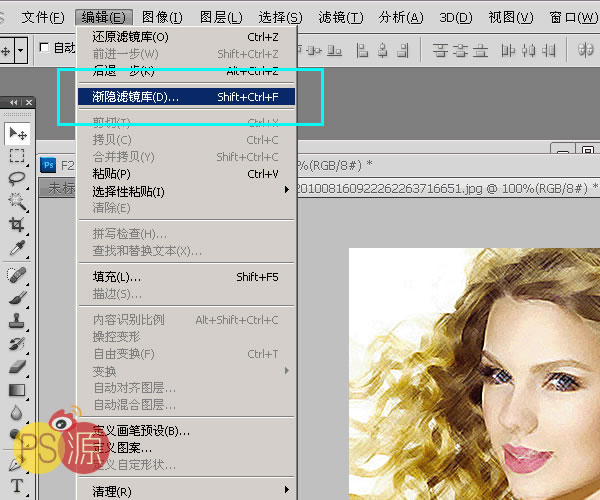Select the Lasso tool
The image size is (600, 500).
tap(17, 178)
